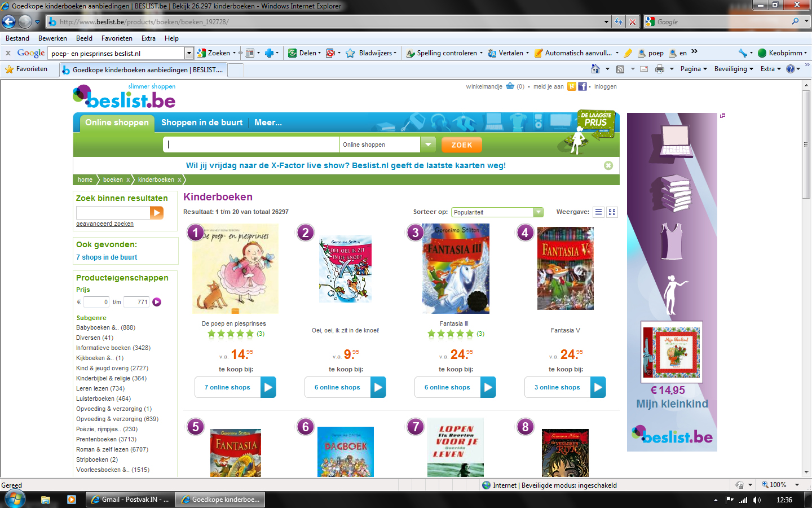Screen dimensions: 812x508
Task: Open the zoom level 100% dropdown
Action: click(797, 485)
